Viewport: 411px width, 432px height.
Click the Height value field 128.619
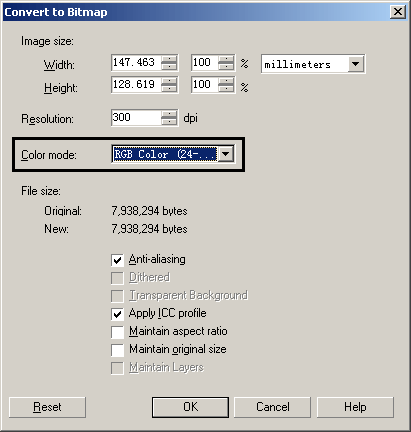pyautogui.click(x=136, y=84)
